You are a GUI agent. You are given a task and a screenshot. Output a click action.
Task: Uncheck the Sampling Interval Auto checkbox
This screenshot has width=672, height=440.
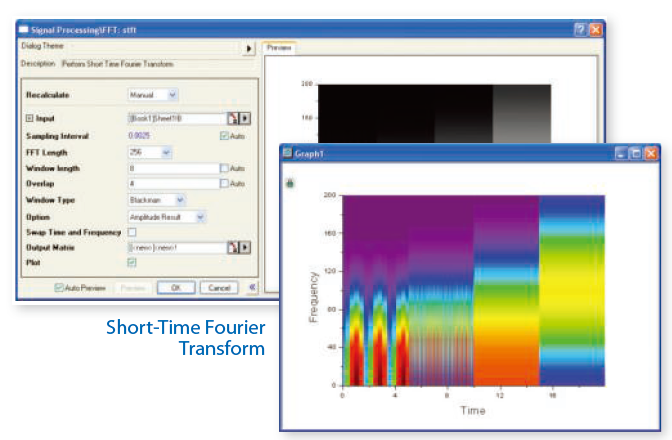click(x=223, y=135)
